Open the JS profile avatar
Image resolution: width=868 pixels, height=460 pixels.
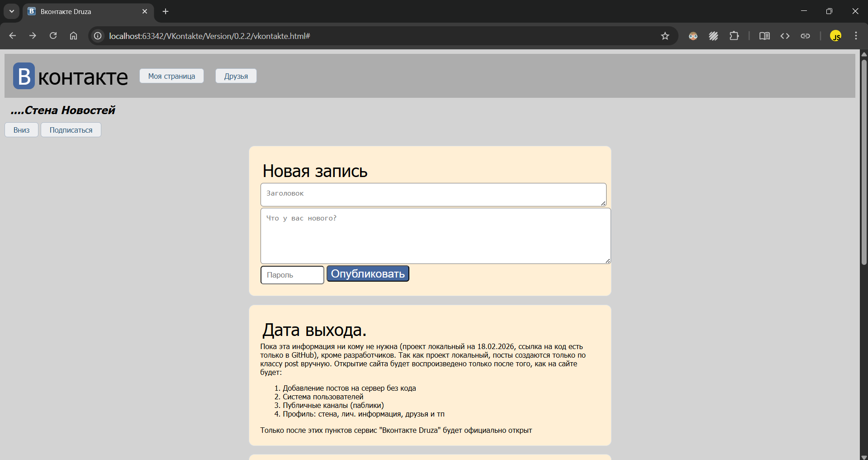click(x=835, y=36)
